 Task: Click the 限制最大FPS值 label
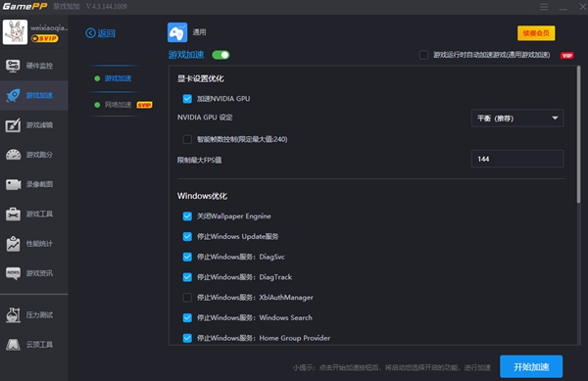tap(200, 160)
